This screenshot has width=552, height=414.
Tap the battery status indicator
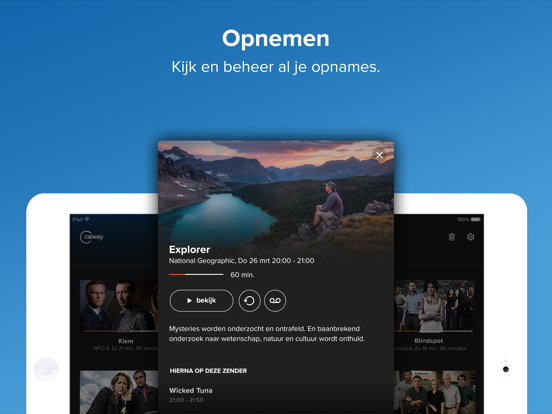coord(476,219)
